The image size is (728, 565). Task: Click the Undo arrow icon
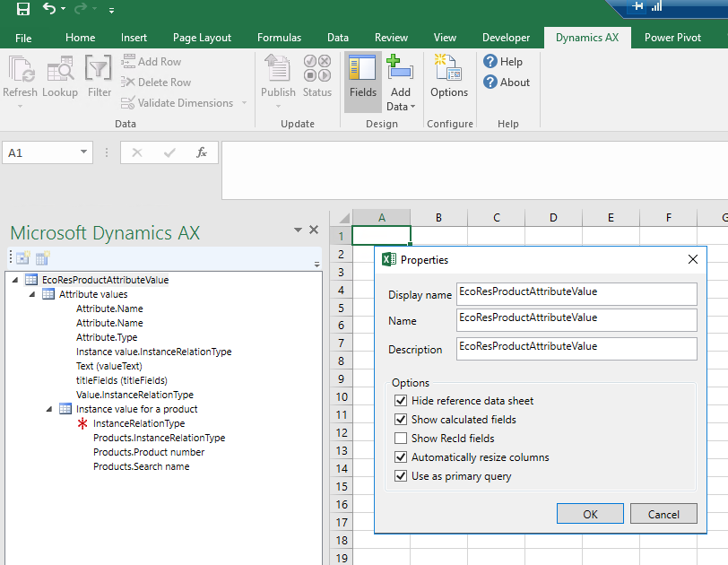48,8
